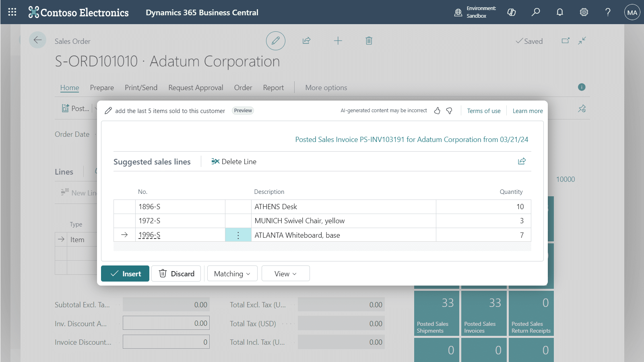Sort by the No. column header
The image size is (644, 362).
tap(142, 192)
